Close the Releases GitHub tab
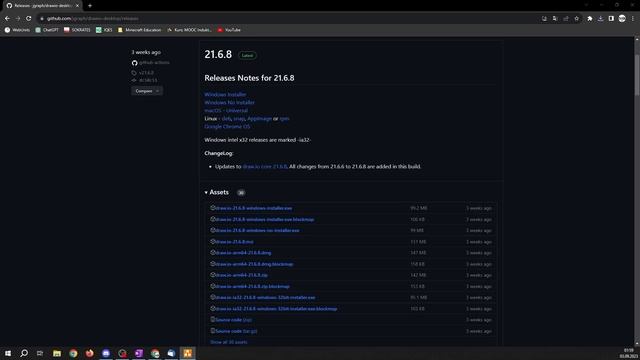The image size is (640, 360). point(77,6)
